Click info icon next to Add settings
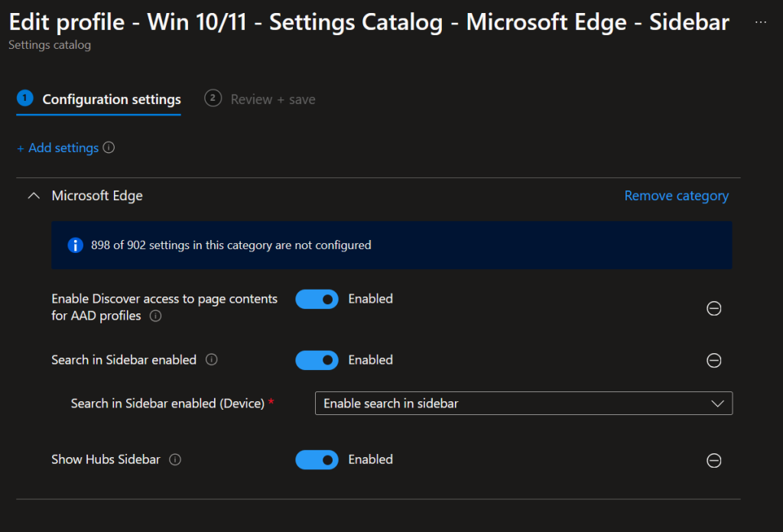Viewport: 783px width, 532px height. pyautogui.click(x=109, y=148)
